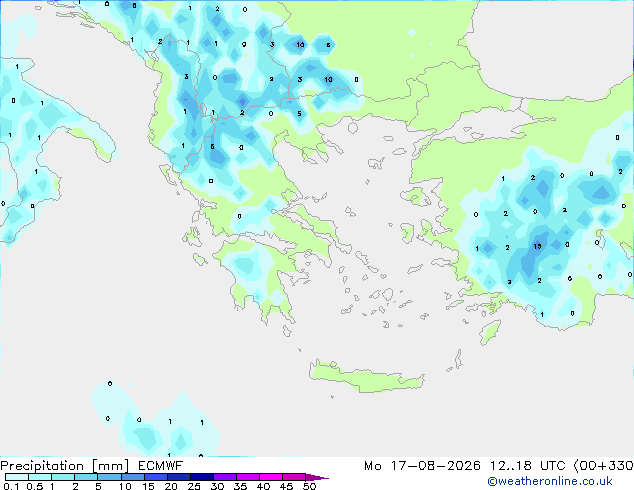Click the 12..18 time range text

pyautogui.click(x=511, y=466)
